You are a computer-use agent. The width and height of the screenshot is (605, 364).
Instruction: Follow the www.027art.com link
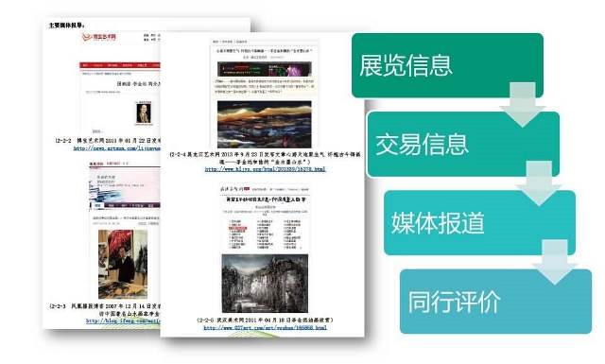point(265,328)
